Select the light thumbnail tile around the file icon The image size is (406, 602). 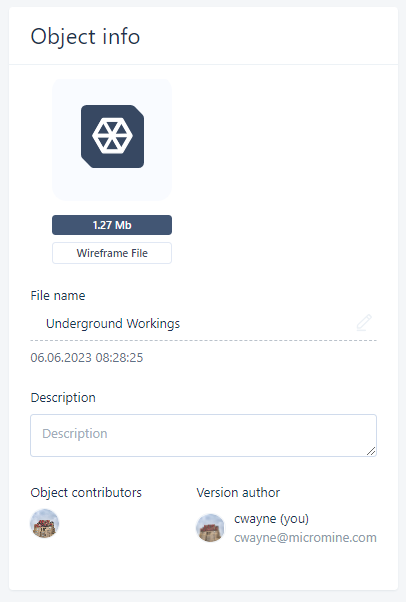tap(112, 140)
